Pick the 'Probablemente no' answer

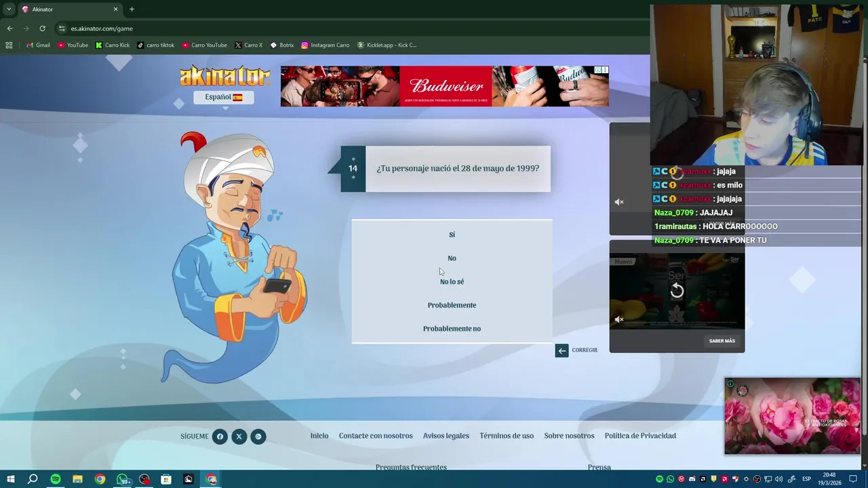(x=452, y=329)
